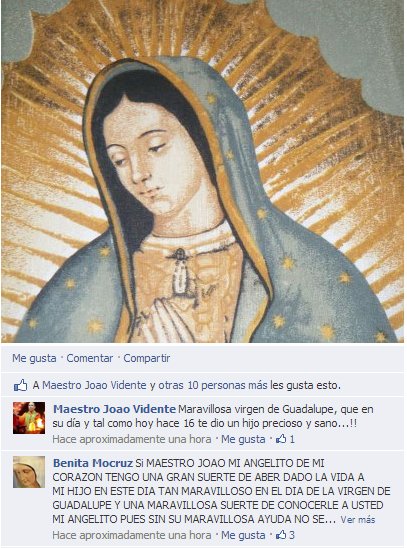Open the Virgin of Guadalupe photo
The height and width of the screenshot is (548, 407).
203,171
